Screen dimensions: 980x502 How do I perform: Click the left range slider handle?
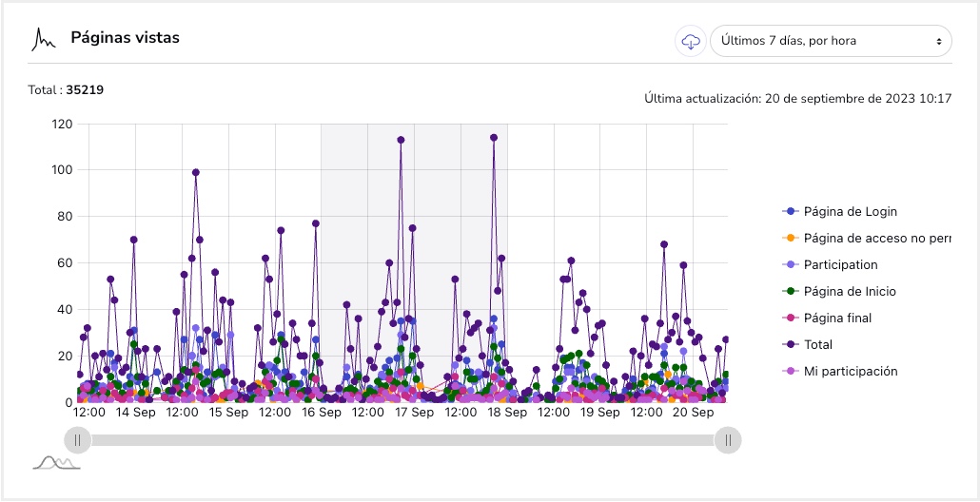pos(77,440)
